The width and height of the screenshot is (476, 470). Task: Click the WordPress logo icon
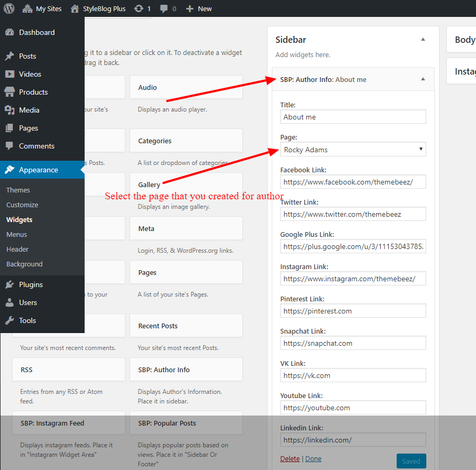pyautogui.click(x=9, y=8)
